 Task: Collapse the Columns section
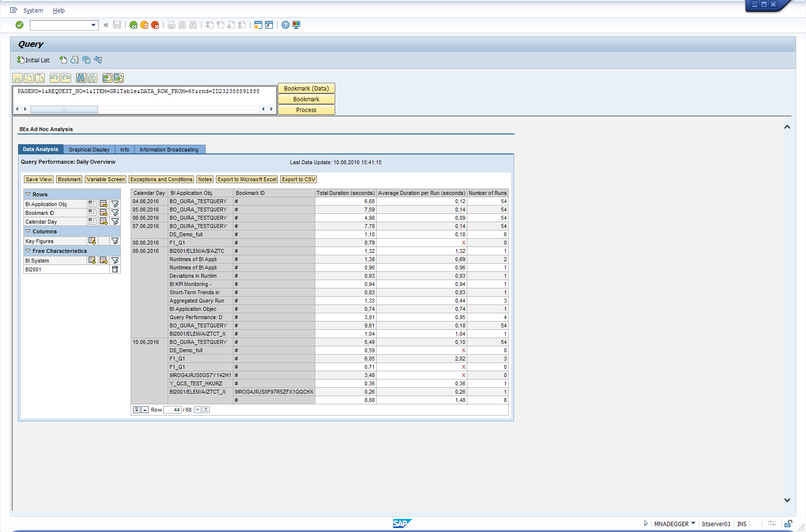pyautogui.click(x=28, y=231)
